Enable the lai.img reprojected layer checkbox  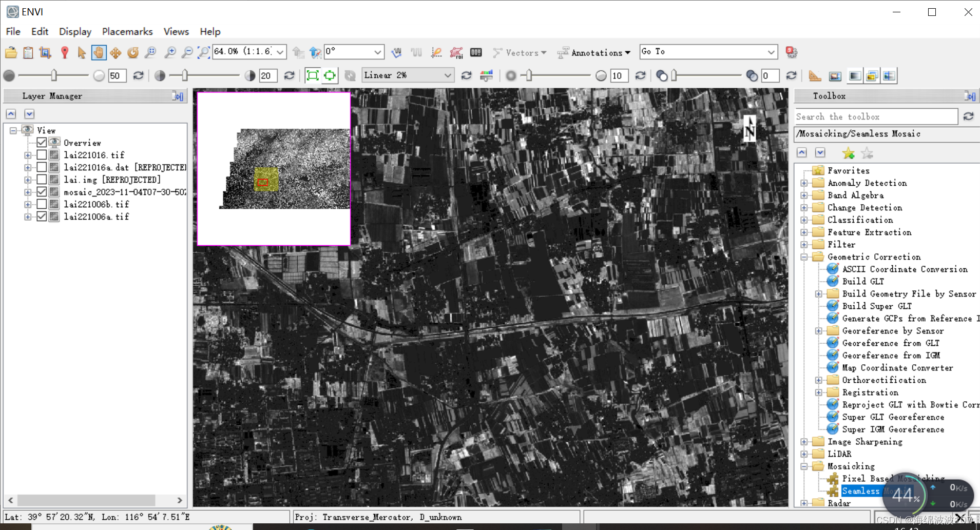[x=42, y=180]
